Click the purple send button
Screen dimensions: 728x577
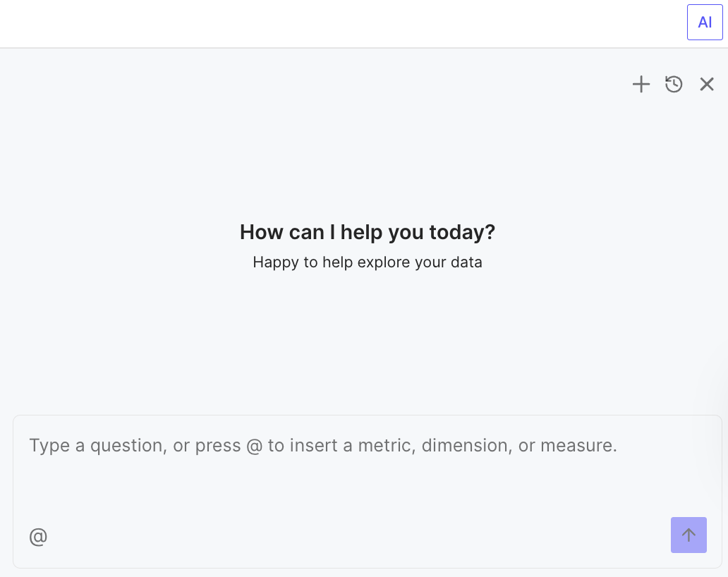(x=688, y=535)
